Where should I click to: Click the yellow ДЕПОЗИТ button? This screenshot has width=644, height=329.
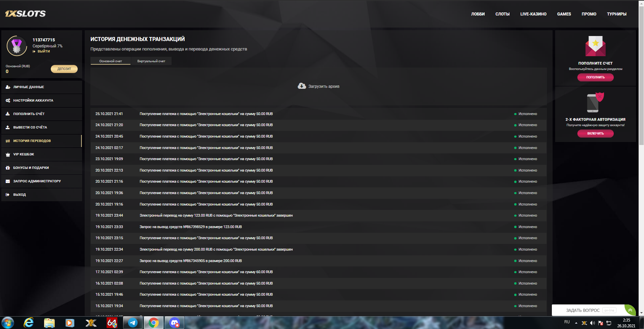tap(64, 69)
